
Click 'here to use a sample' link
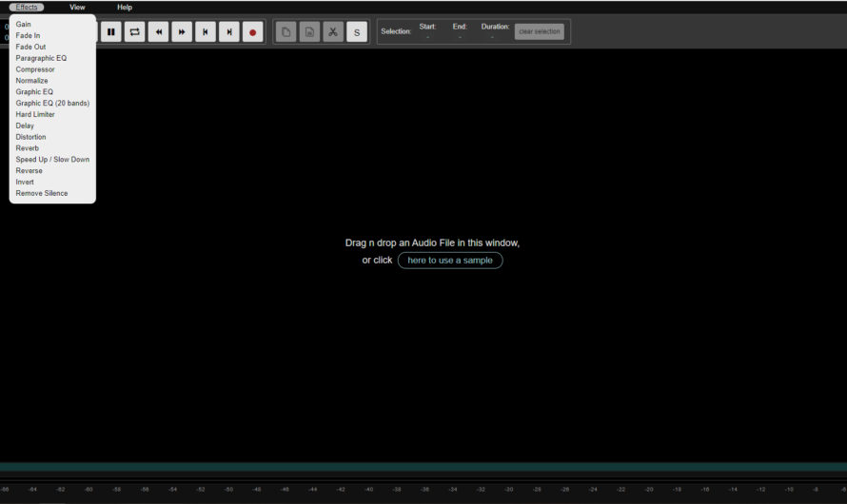[x=450, y=261]
